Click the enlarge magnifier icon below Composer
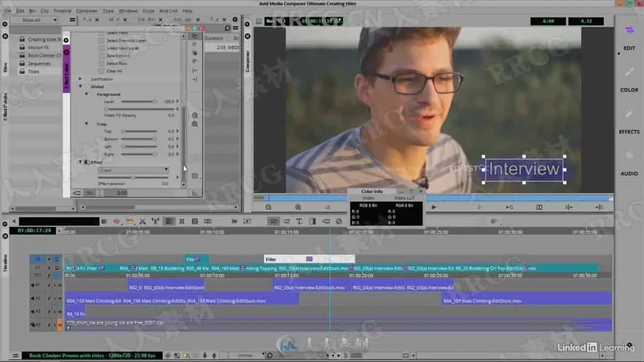 298,207
